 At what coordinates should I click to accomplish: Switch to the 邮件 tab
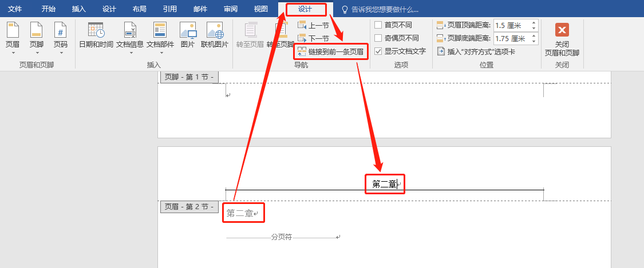200,9
